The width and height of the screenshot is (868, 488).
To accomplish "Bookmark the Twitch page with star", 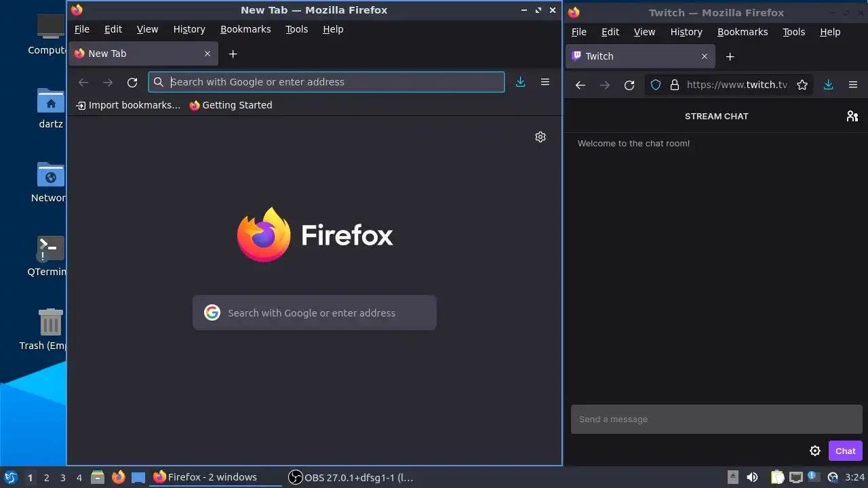I will click(802, 85).
